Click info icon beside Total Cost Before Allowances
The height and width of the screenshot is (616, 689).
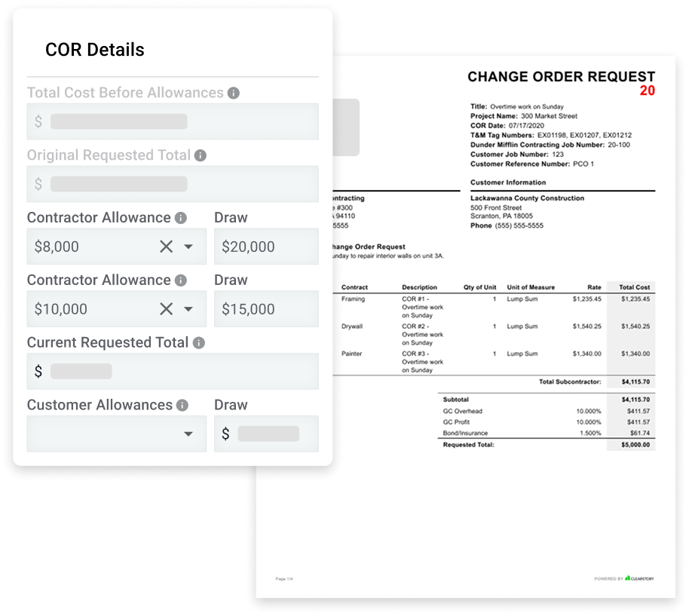(234, 93)
